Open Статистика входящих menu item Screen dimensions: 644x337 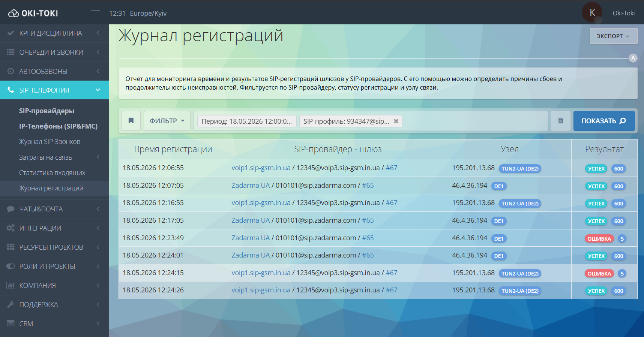click(x=52, y=173)
